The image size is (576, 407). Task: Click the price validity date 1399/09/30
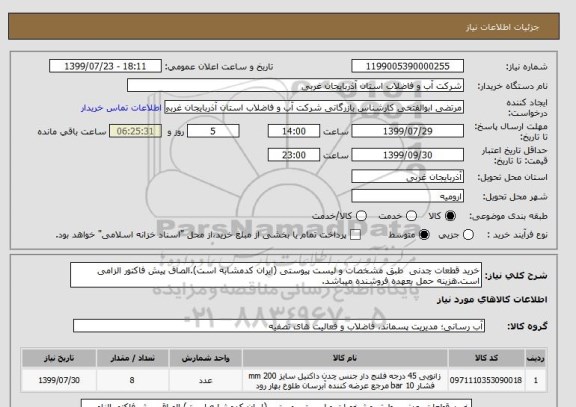coord(407,155)
